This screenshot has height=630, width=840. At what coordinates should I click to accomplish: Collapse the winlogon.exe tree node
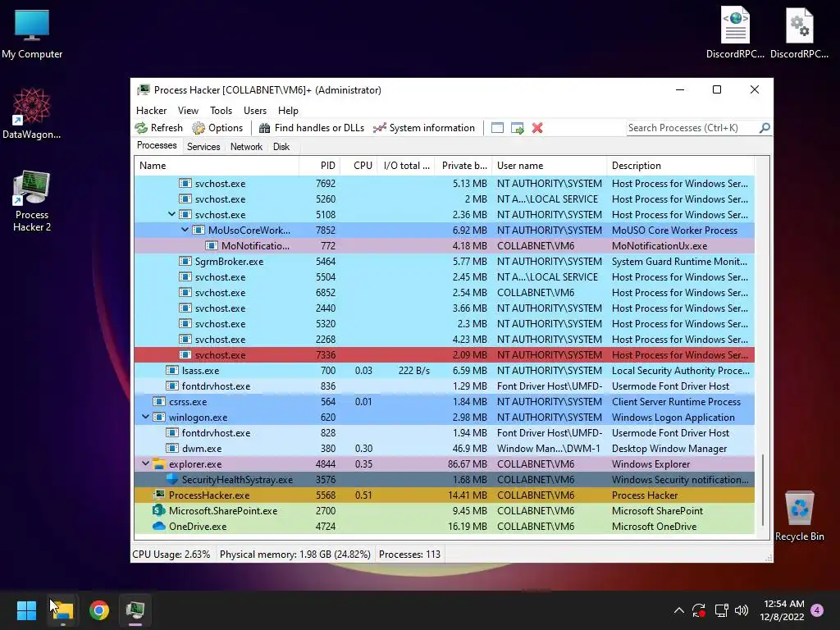145,417
